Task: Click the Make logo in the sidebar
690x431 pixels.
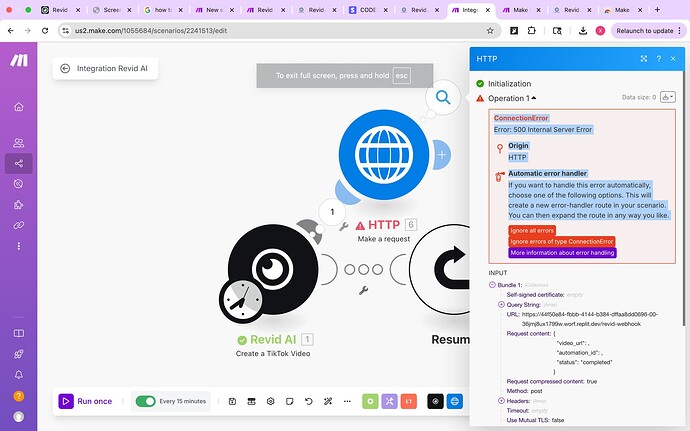Action: (19, 60)
